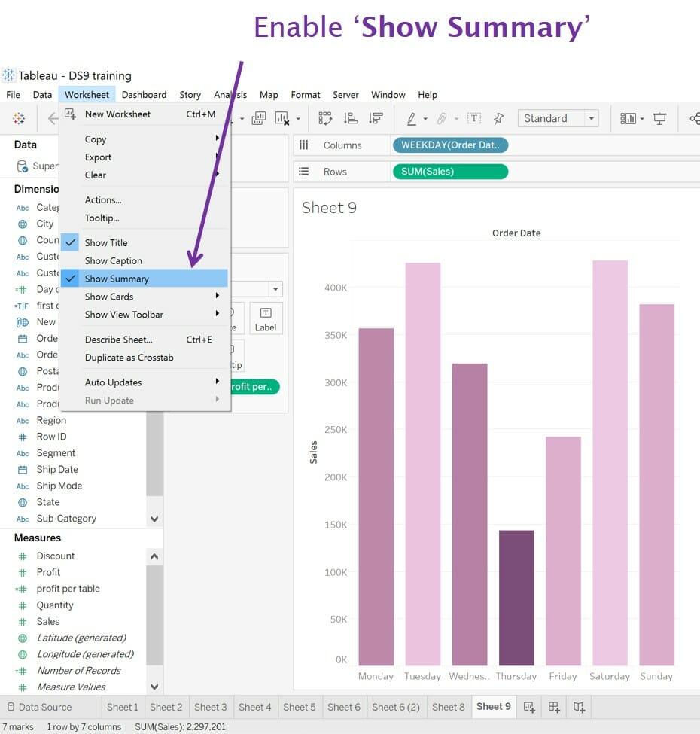Viewport: 700px width, 734px height.
Task: Click the New Worksheet tab icon near sheet tabs
Action: (x=530, y=707)
